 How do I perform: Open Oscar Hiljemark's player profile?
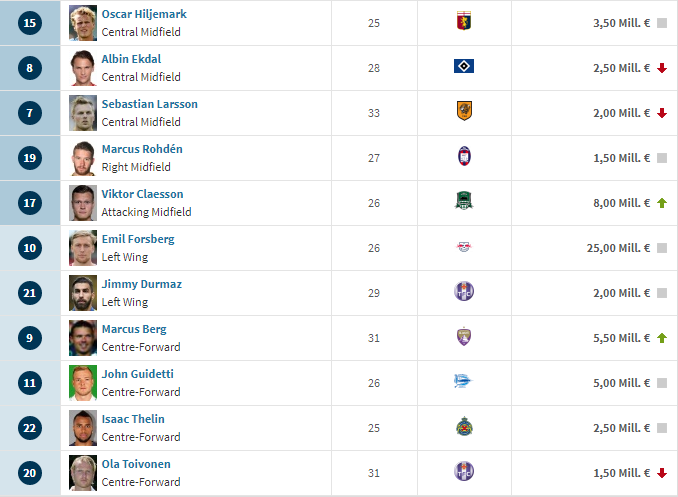click(x=144, y=14)
